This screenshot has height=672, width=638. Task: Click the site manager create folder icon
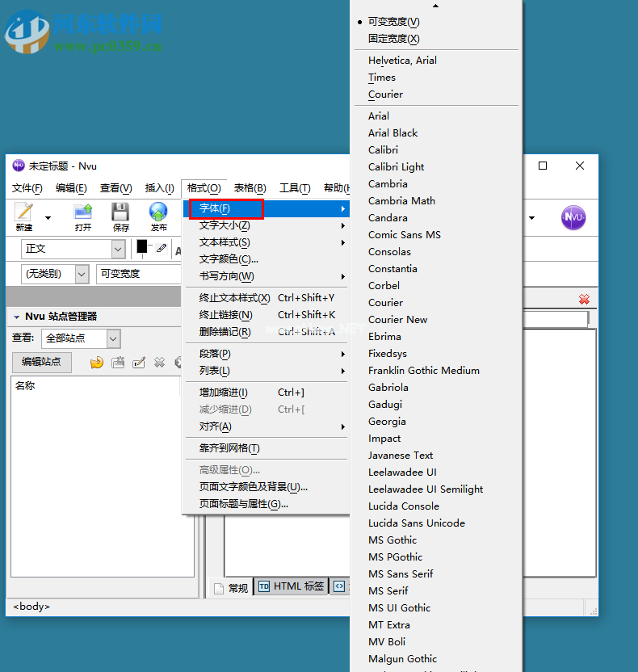(118, 363)
